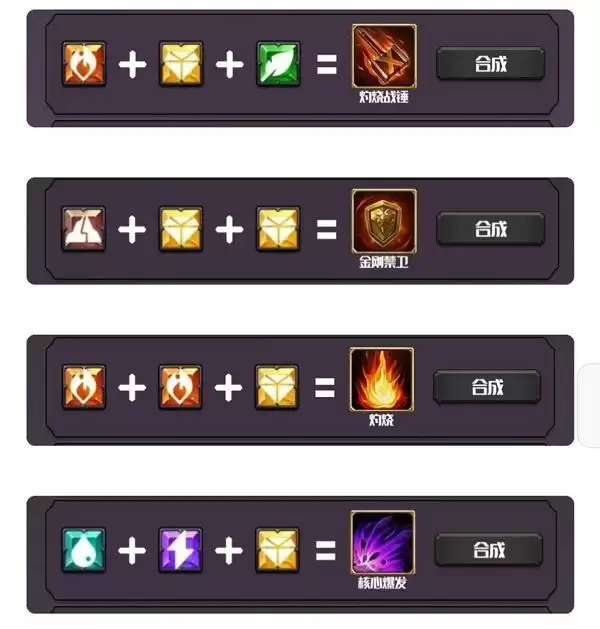The image size is (600, 629).
Task: Click 合成 button for 灼烧战锤
Action: tap(491, 64)
